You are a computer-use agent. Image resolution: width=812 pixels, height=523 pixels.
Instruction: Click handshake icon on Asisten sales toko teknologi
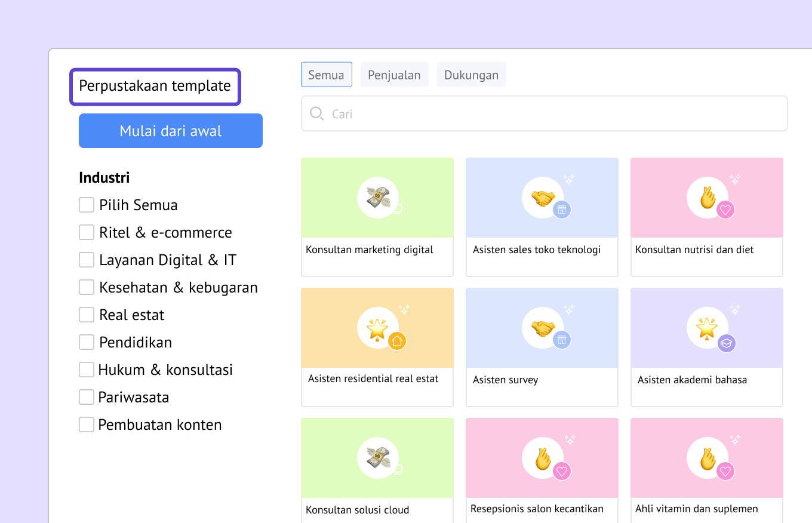[542, 197]
